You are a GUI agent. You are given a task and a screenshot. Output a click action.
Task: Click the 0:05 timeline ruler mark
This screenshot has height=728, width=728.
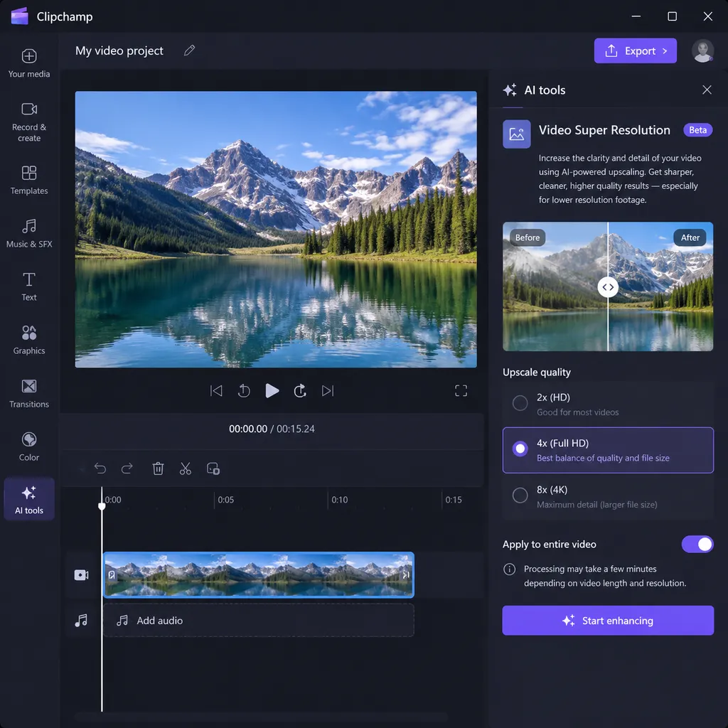pos(225,500)
